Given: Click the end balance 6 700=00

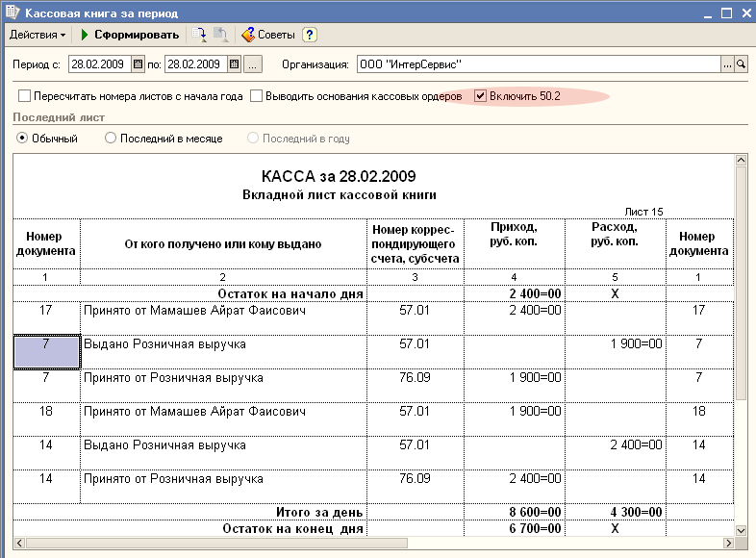Looking at the screenshot, I should point(535,528).
